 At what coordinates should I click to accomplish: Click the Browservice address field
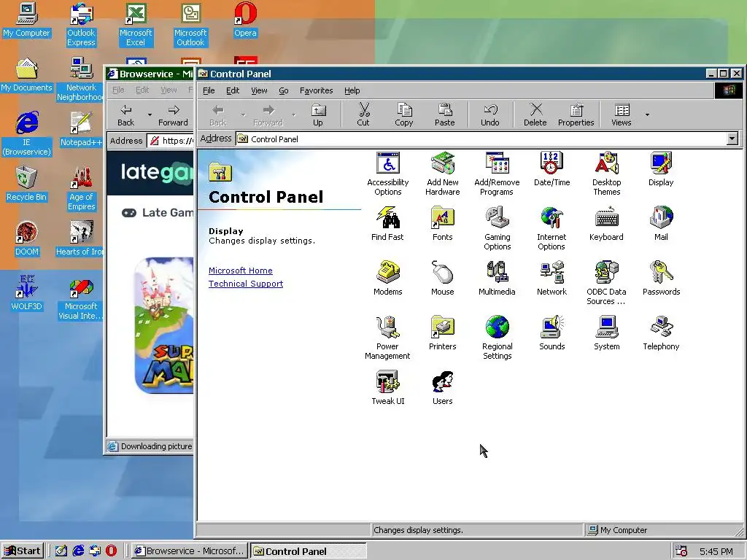pyautogui.click(x=171, y=141)
